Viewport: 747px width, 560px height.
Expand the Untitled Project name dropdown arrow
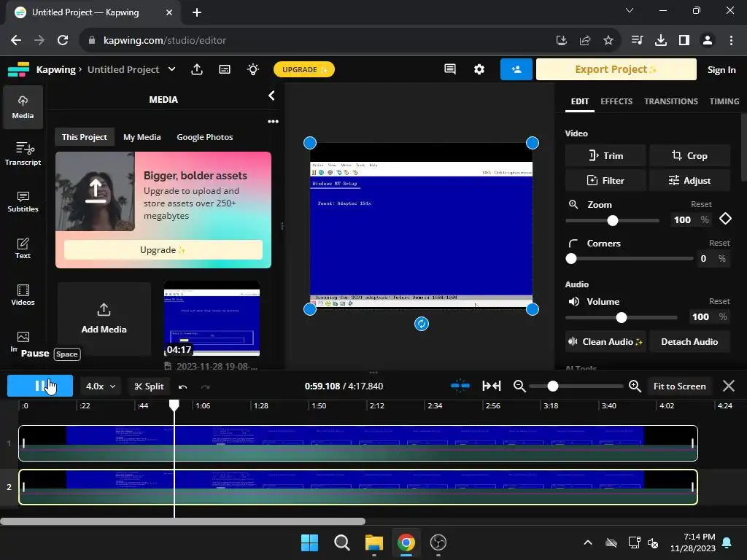172,69
